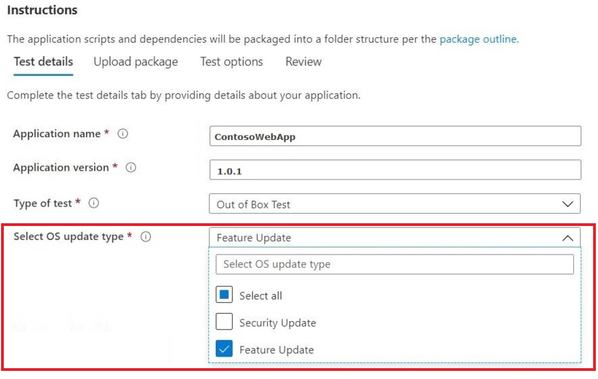Check the Security Update option
This screenshot has width=598, height=379.
point(224,322)
